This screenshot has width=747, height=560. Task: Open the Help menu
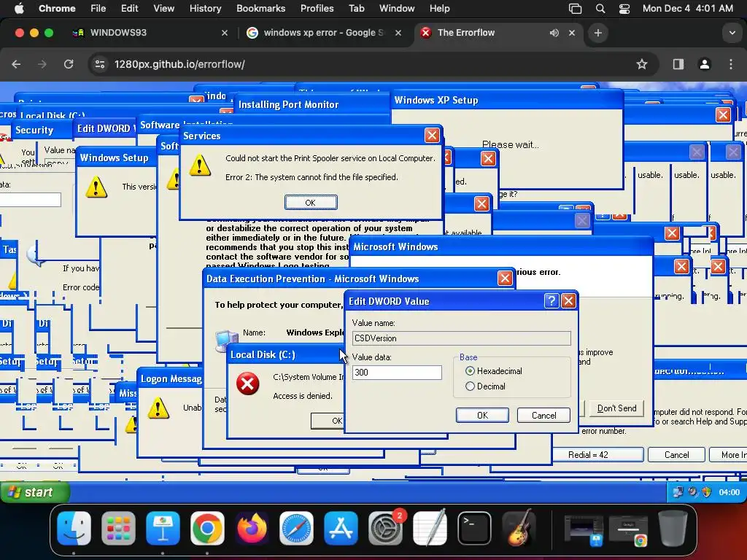tap(439, 8)
